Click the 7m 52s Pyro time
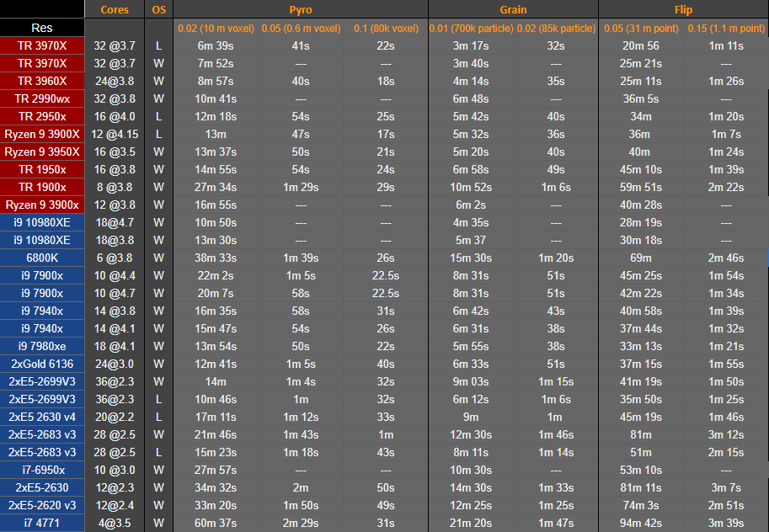 tap(216, 63)
